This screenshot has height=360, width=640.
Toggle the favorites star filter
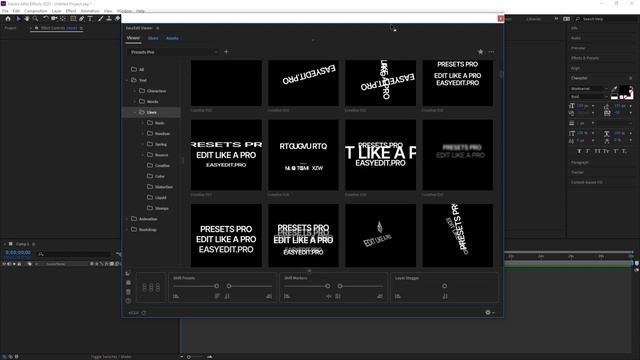point(480,52)
